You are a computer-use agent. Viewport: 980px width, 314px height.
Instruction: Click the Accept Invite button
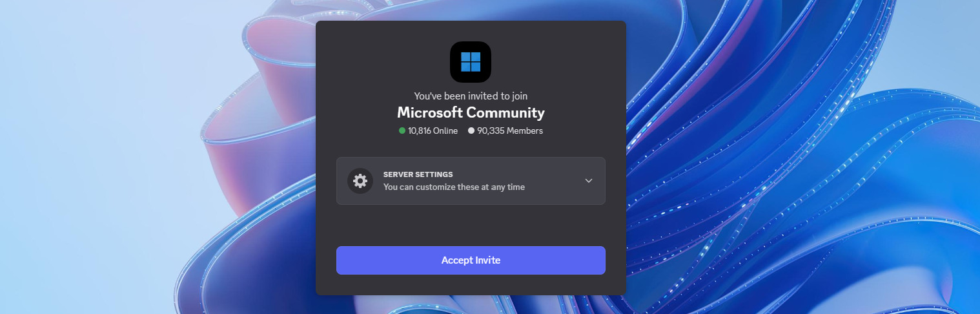471,260
